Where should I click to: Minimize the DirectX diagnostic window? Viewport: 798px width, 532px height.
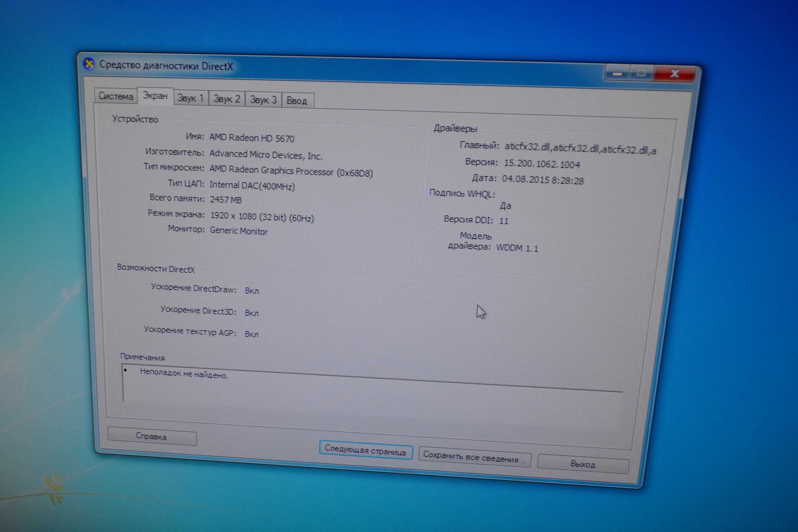[617, 73]
